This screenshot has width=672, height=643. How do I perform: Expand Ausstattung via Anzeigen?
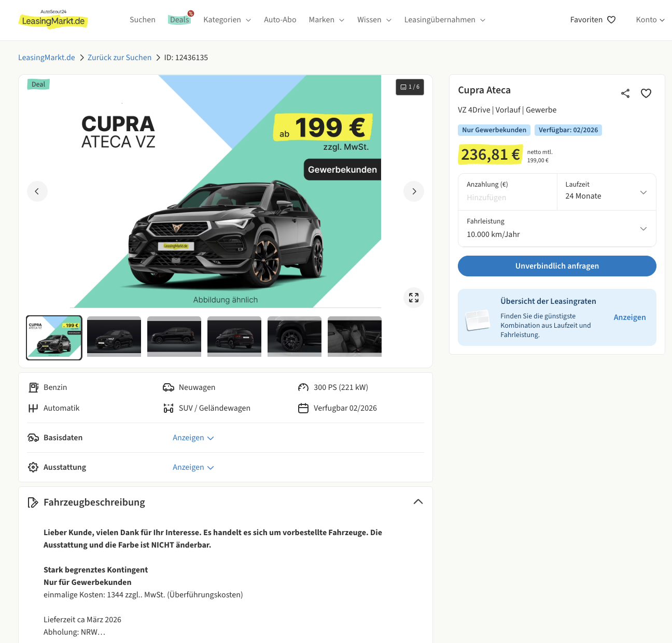pyautogui.click(x=193, y=467)
